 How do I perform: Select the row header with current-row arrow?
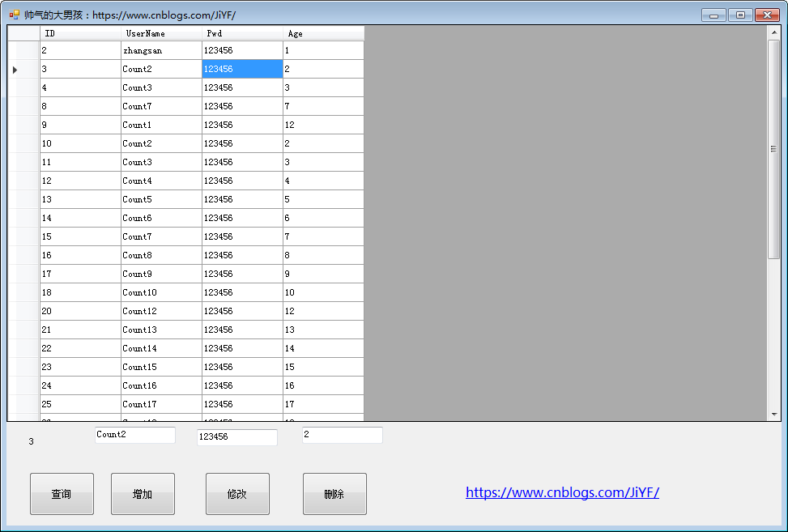pos(23,70)
